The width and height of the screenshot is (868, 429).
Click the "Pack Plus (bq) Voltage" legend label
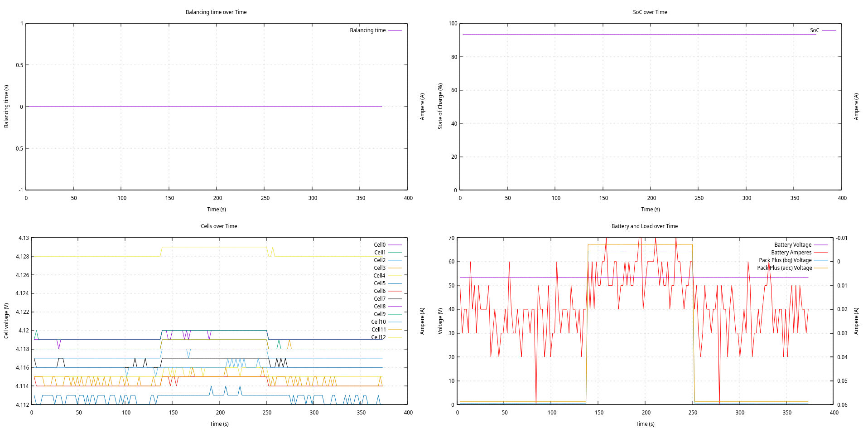[785, 260]
